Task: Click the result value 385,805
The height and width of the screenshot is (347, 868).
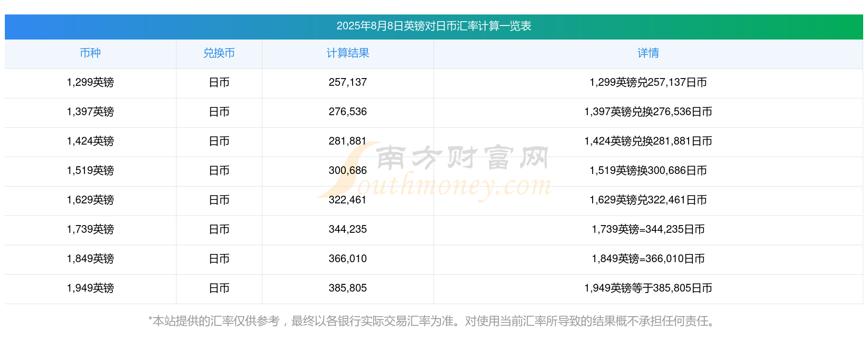Action: [348, 288]
